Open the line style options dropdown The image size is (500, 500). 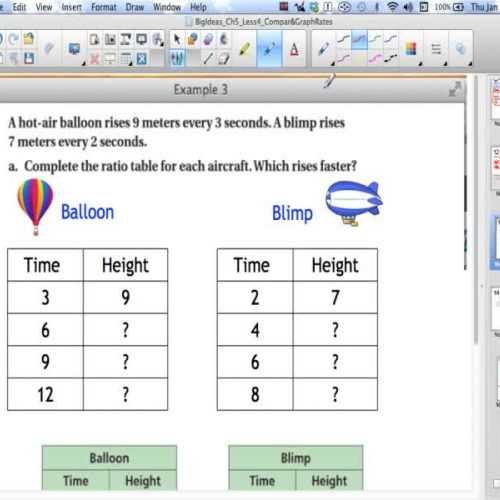pos(437,49)
